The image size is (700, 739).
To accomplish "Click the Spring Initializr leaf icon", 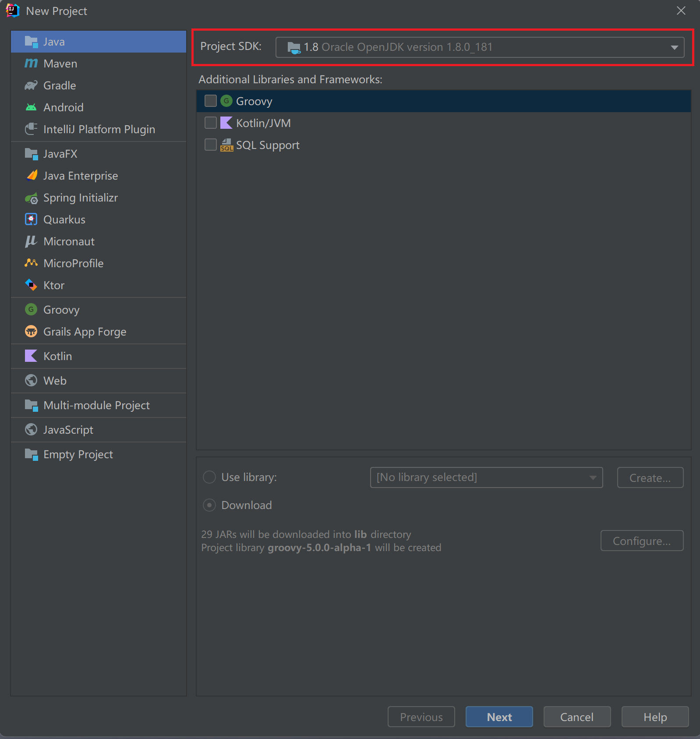I will tap(31, 198).
